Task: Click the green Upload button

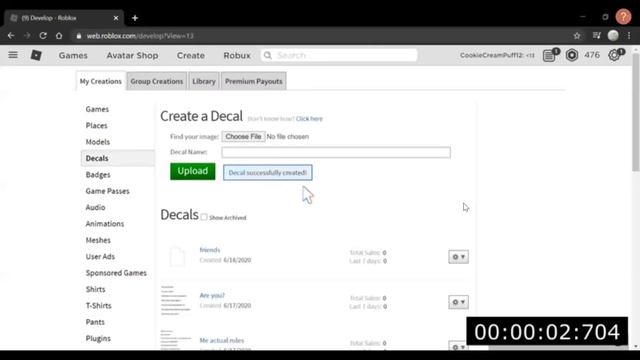Action: click(x=193, y=171)
